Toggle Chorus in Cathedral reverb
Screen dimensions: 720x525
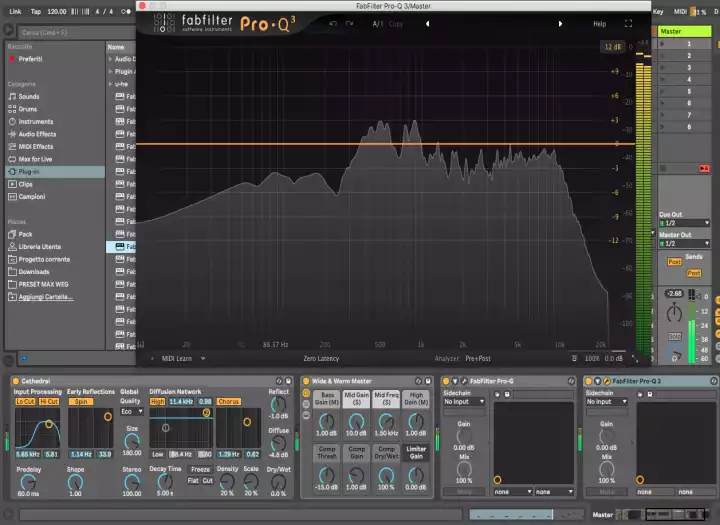click(229, 401)
